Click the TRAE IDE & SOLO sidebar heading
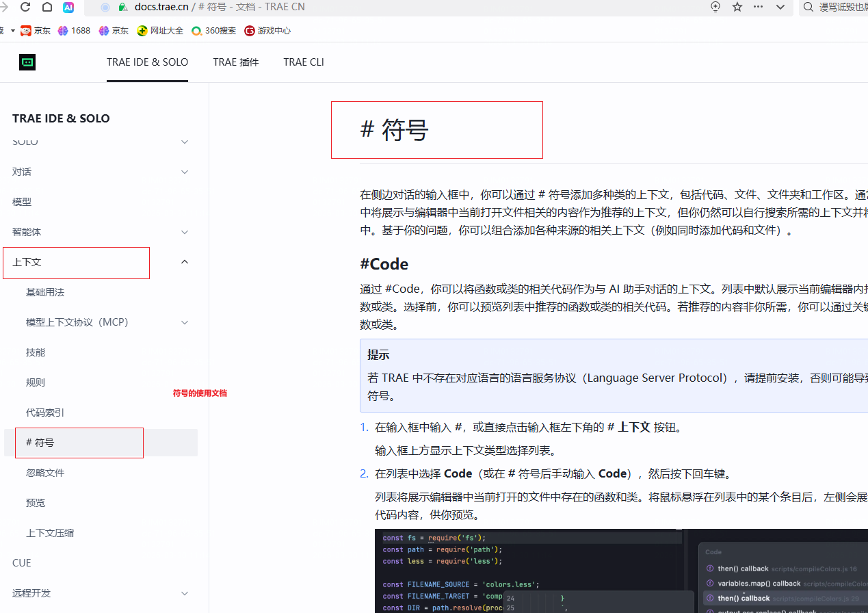This screenshot has height=613, width=868. coord(61,118)
